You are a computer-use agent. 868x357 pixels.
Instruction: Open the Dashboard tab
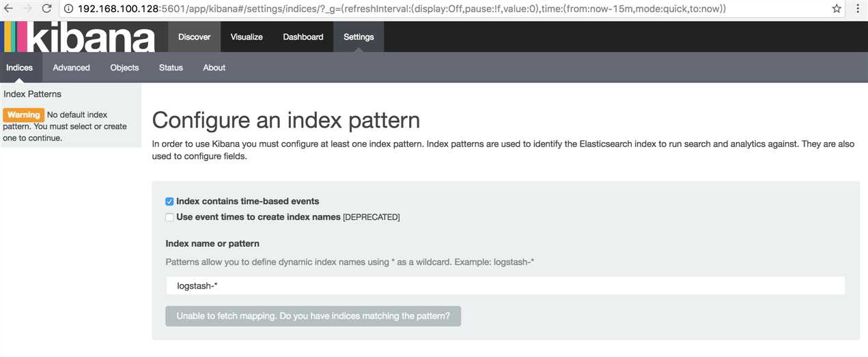pyautogui.click(x=303, y=37)
